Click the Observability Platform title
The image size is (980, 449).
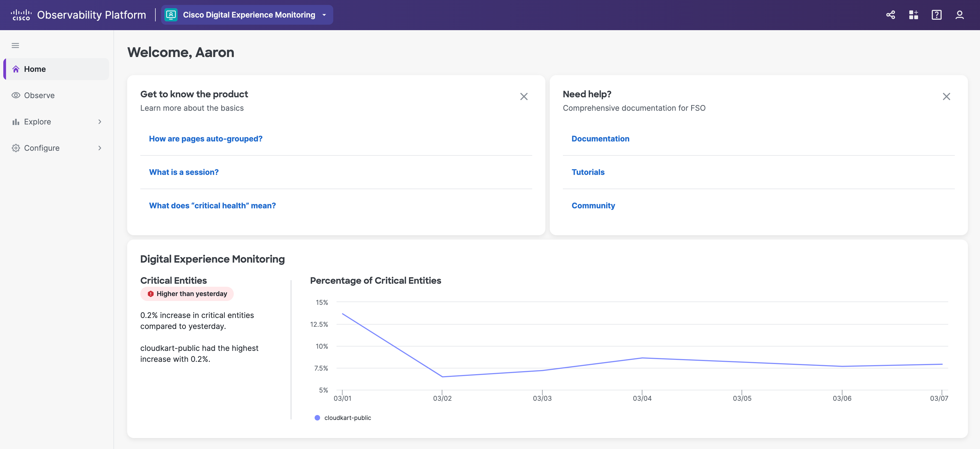tap(91, 15)
